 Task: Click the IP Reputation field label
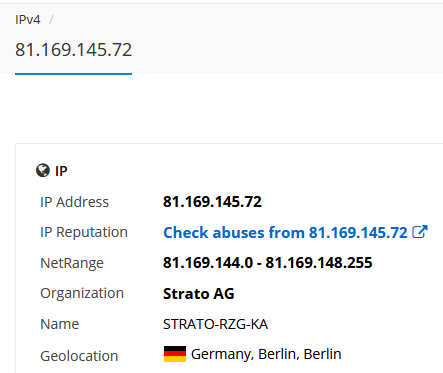click(84, 232)
